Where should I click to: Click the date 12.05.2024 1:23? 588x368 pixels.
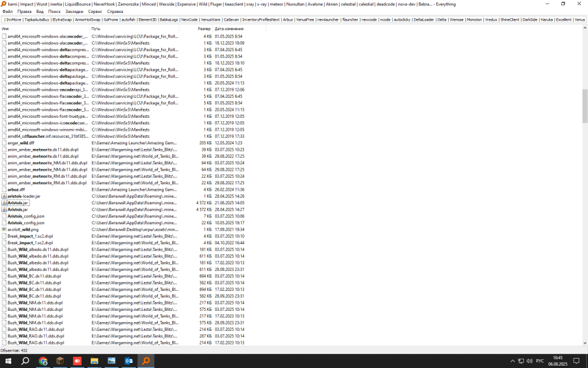coord(228,142)
